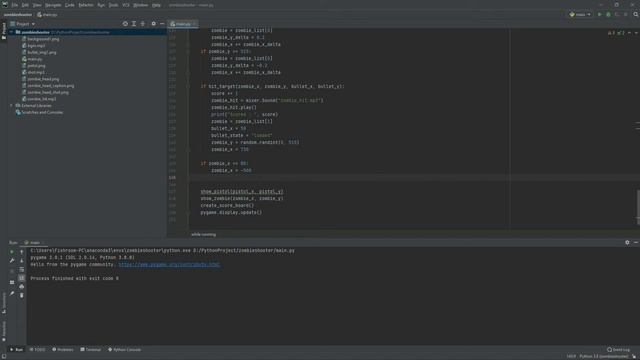Run the main configuration with green play button

click(600, 14)
